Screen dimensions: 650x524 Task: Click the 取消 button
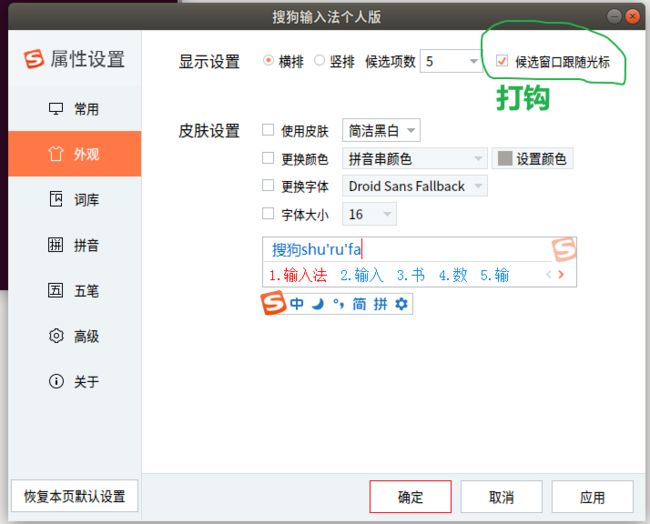pyautogui.click(x=501, y=497)
